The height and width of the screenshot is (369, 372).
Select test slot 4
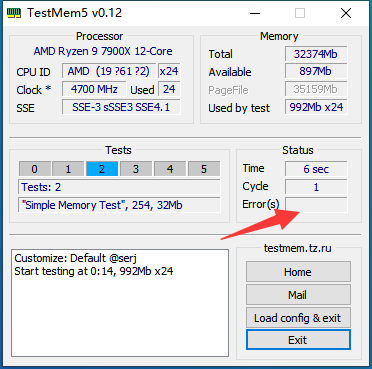[x=170, y=169]
